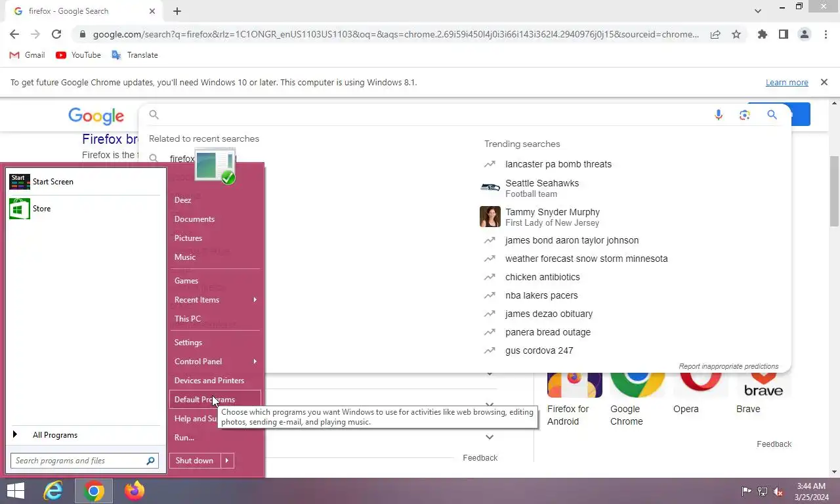Search by image with Google Lens icon
Screen dimensions: 840x504
click(x=744, y=115)
